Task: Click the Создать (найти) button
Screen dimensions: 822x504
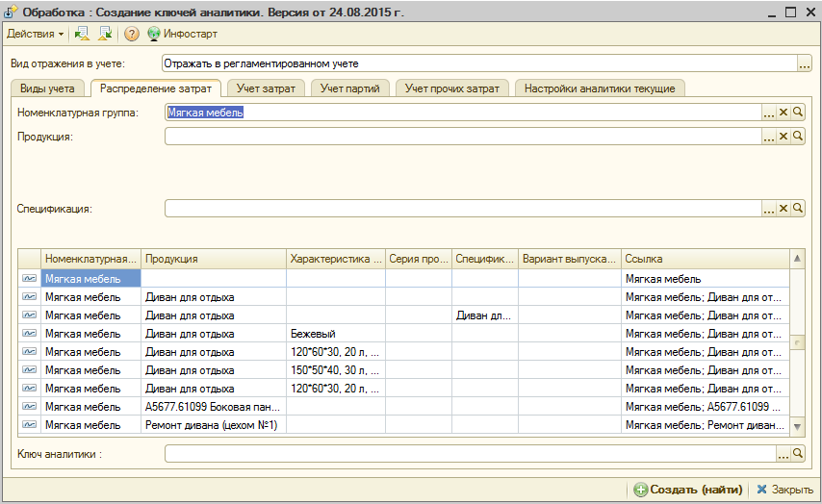Action: tap(688, 490)
